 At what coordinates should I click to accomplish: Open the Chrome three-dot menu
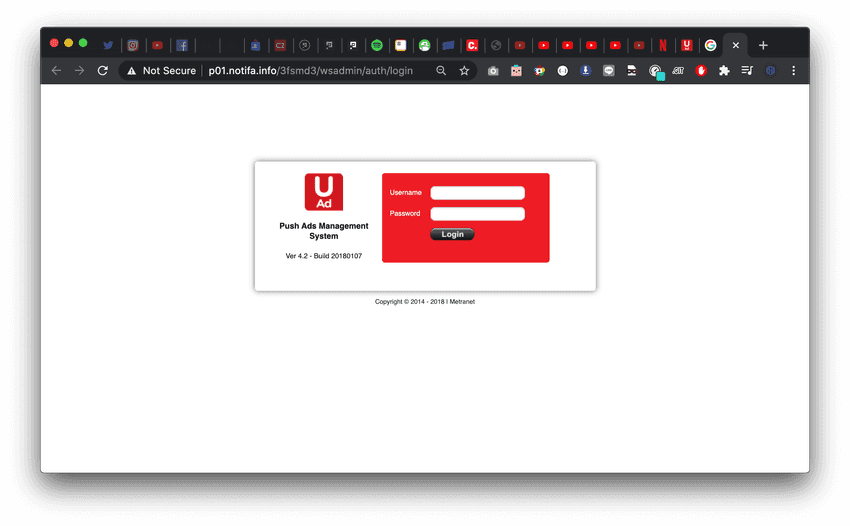click(794, 71)
